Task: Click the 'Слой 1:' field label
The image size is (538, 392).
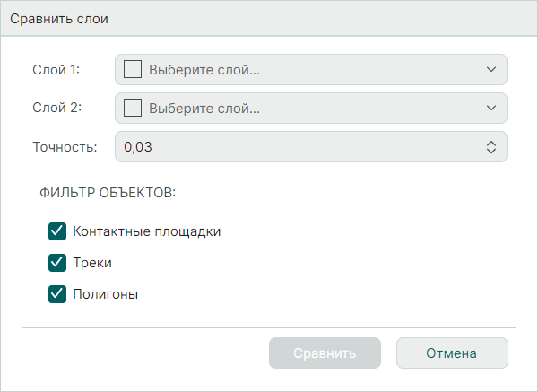Action: pos(56,69)
